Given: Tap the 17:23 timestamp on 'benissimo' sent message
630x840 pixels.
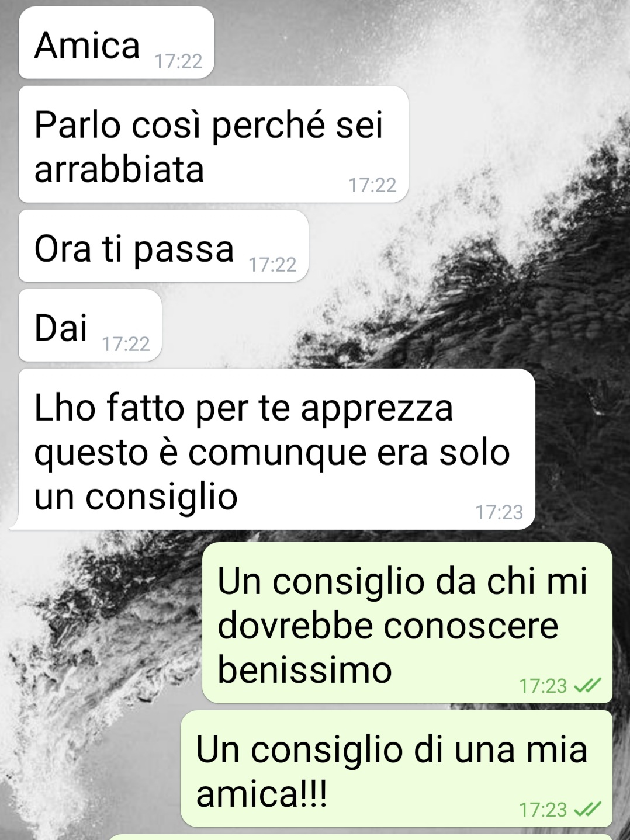Looking at the screenshot, I should 543,685.
